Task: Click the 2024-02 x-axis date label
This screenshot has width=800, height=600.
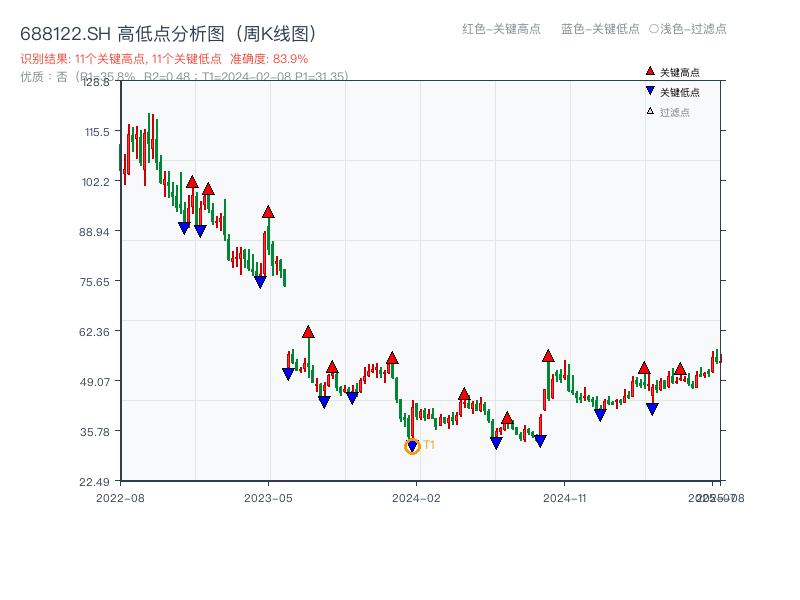Action: coord(417,497)
